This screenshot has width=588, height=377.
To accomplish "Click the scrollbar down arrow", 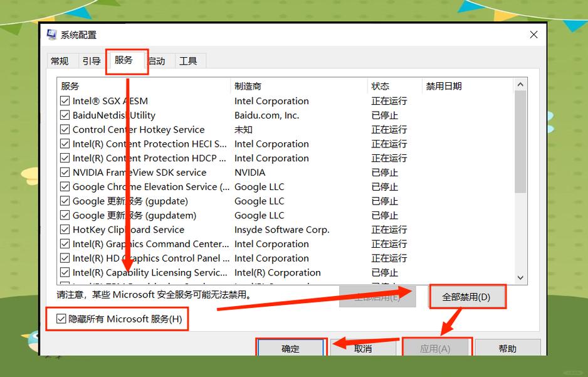I will (520, 277).
